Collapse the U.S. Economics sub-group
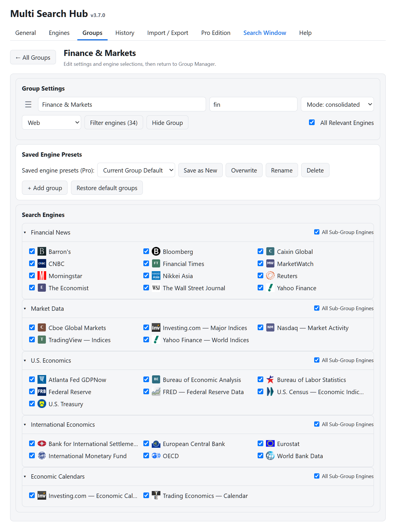The image size is (399, 532). pyautogui.click(x=25, y=361)
